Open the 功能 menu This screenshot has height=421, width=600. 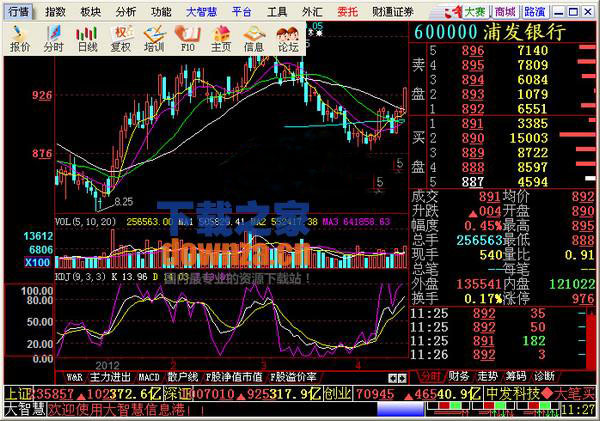click(161, 12)
